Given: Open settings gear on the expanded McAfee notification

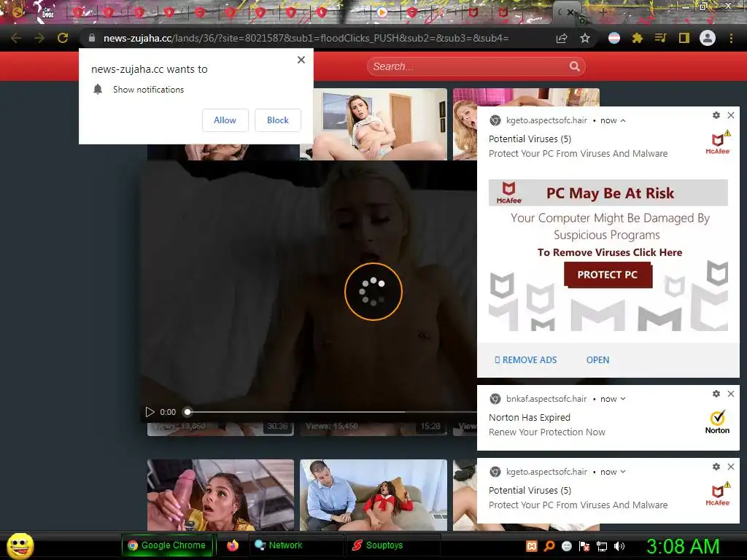Looking at the screenshot, I should pyautogui.click(x=716, y=115).
